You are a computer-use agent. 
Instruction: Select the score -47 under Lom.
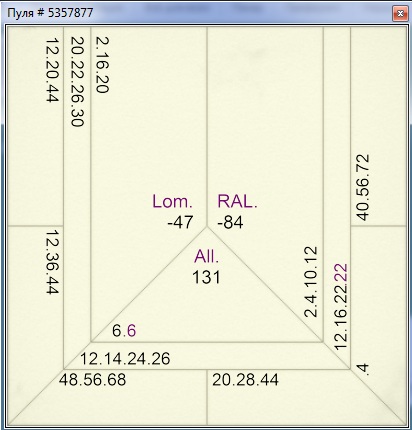click(x=180, y=222)
